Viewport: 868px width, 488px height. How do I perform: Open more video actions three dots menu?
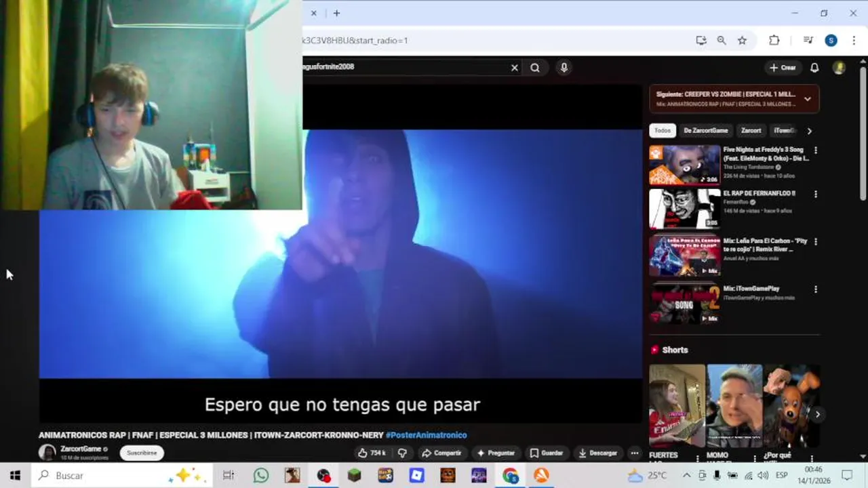[635, 453]
